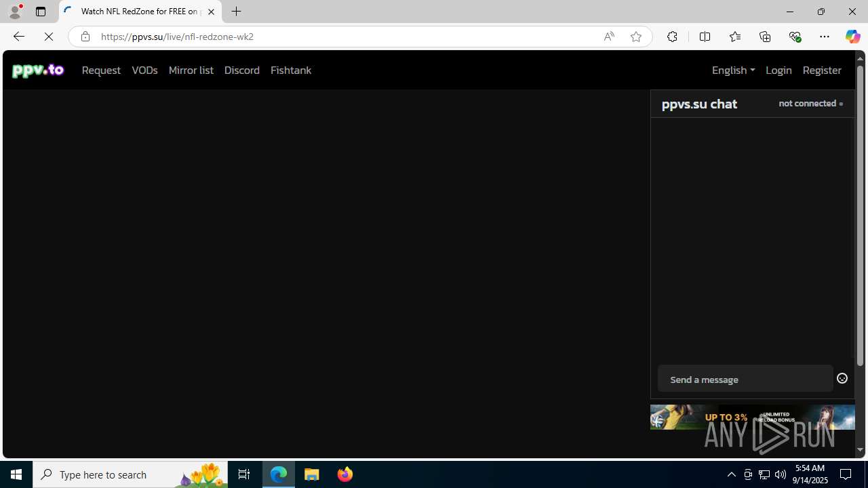Open a new browser tab
Image resolution: width=868 pixels, height=488 pixels.
point(237,12)
